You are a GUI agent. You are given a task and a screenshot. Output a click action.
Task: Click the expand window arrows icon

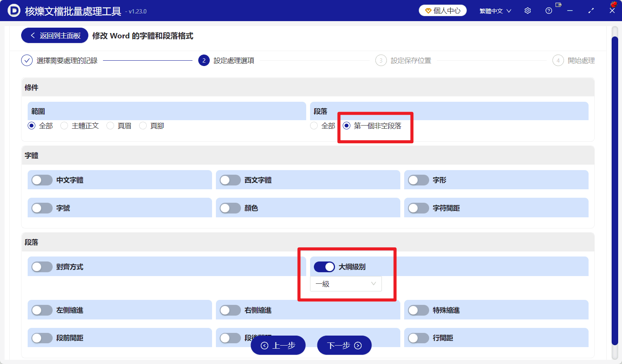[x=591, y=11]
